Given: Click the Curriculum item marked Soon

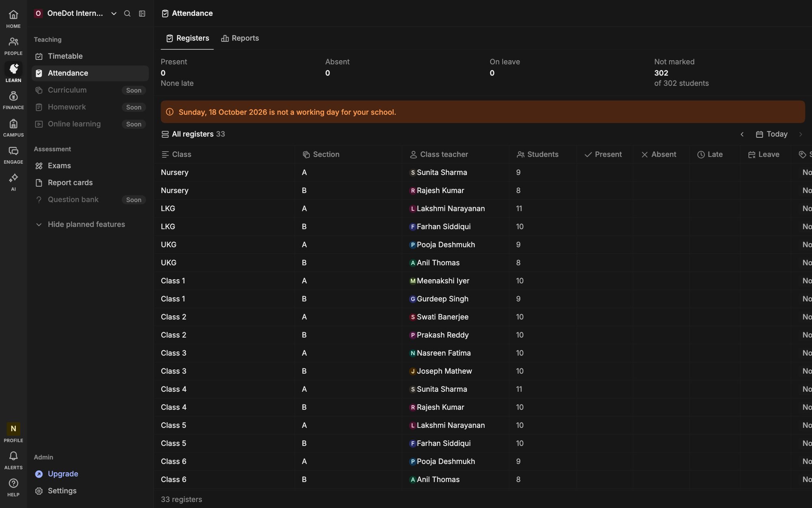Looking at the screenshot, I should [90, 90].
